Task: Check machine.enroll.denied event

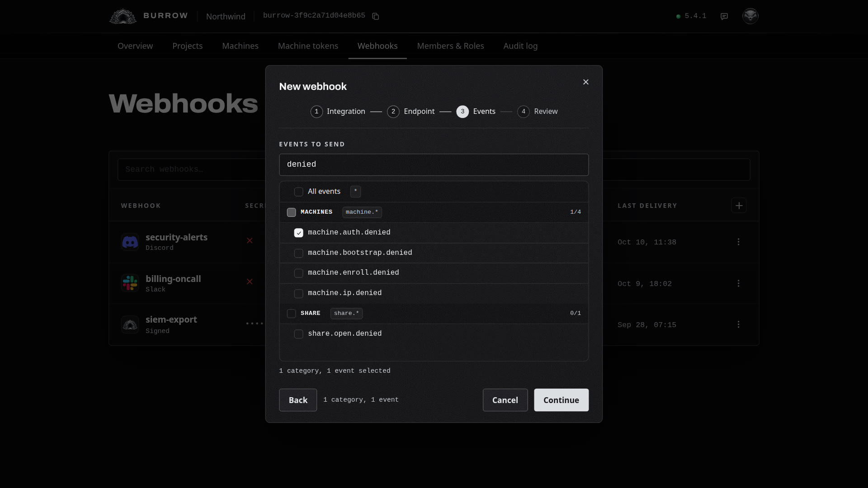Action: pos(298,273)
